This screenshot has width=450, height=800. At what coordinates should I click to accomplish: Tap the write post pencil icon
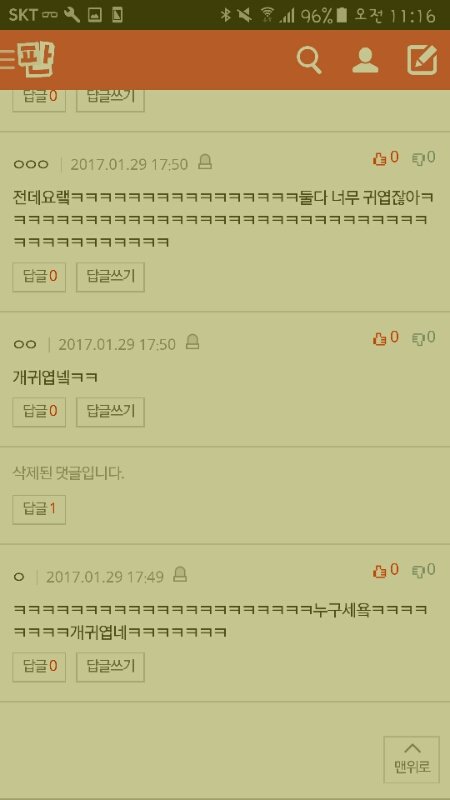pos(422,60)
